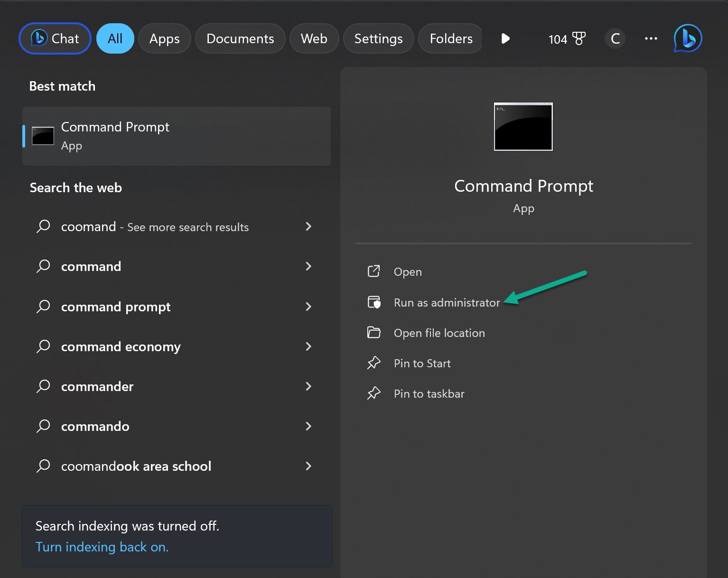Select the All search filter
728x578 pixels.
115,38
